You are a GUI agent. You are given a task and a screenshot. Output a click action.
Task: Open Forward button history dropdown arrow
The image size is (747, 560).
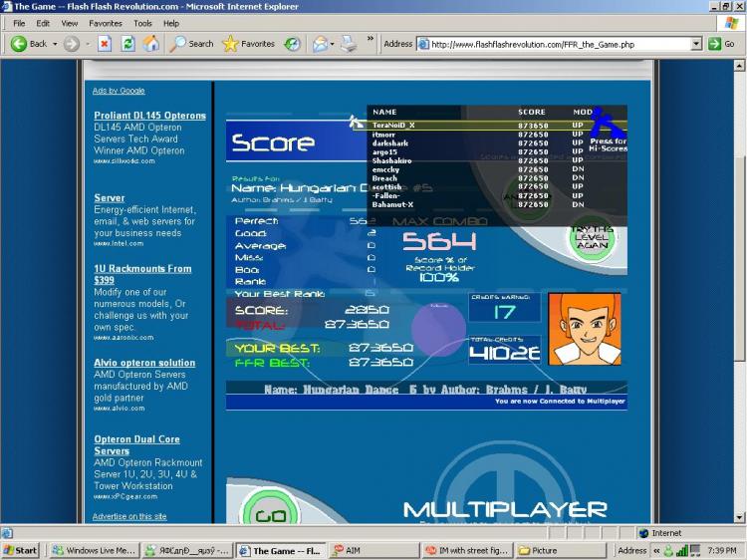88,44
